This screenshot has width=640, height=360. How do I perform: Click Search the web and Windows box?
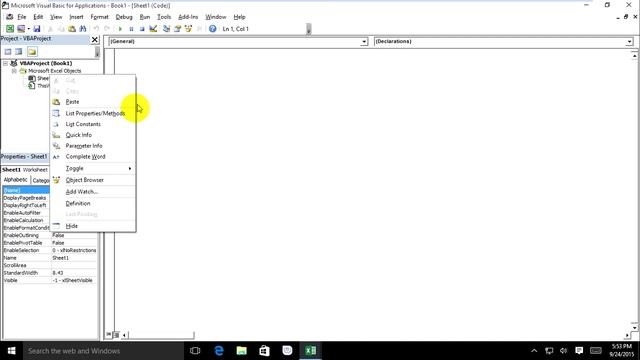coord(103,351)
